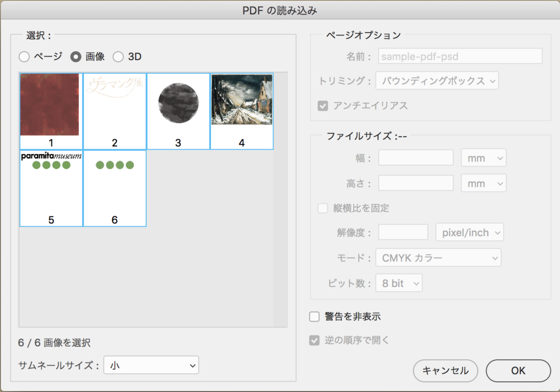This screenshot has width=560, height=392.
Task: Select thumbnail 4 snowy village painting
Action: tap(242, 112)
